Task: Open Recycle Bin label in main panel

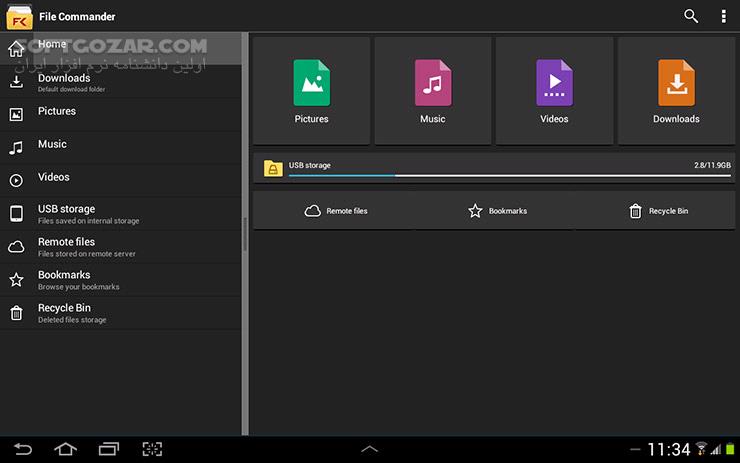Action: [x=668, y=211]
